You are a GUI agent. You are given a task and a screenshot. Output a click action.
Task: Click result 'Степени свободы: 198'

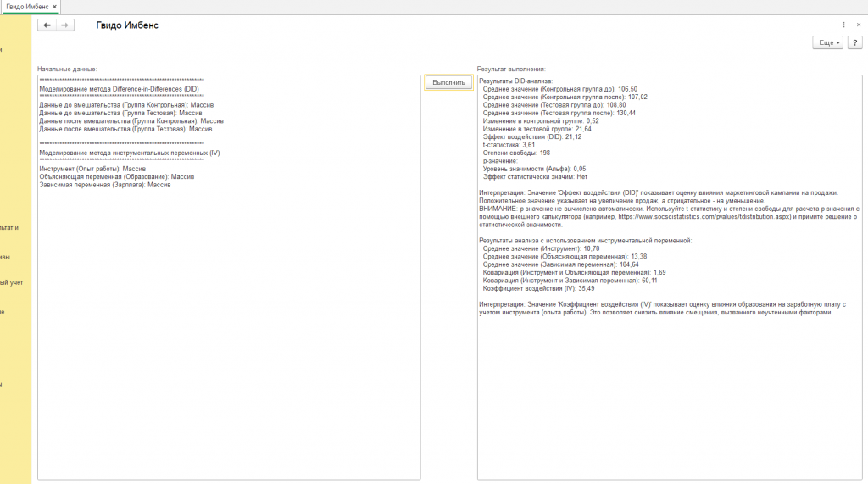(x=516, y=153)
